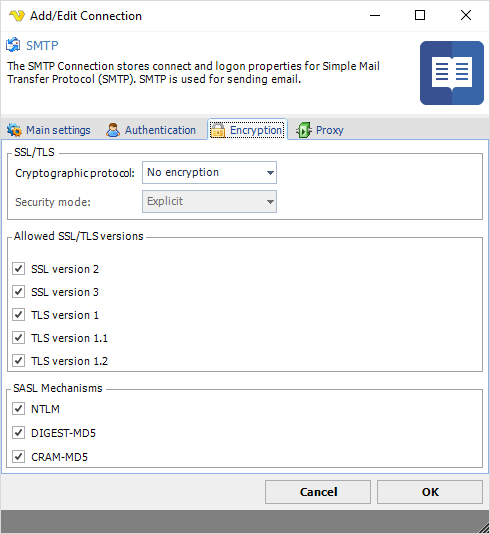
Task: Select the Encryption tab
Action: click(248, 130)
